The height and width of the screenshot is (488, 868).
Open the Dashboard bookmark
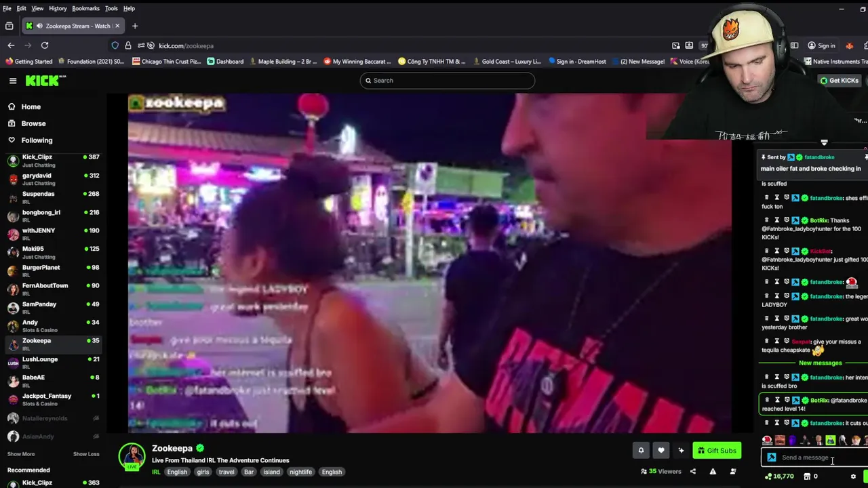click(x=225, y=61)
